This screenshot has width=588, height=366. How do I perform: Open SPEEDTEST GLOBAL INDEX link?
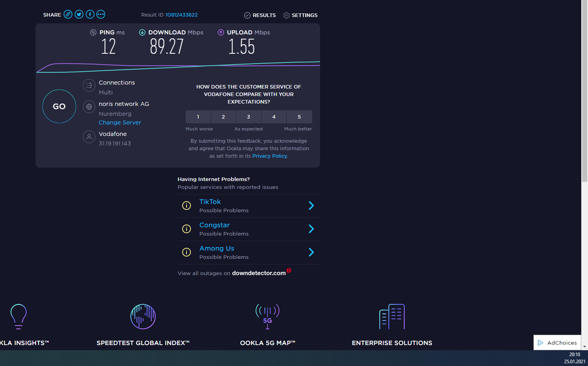[143, 343]
